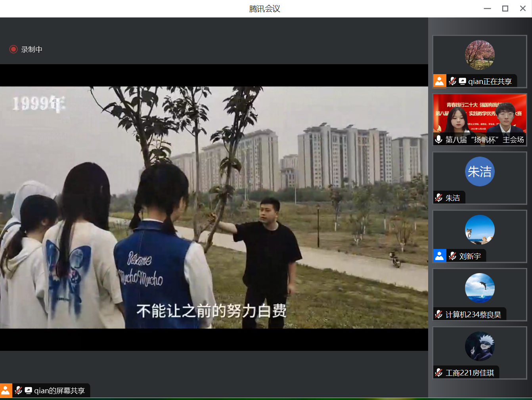This screenshot has width=532, height=400.
Task: Select 朱洁's participant tile
Action: (x=480, y=174)
